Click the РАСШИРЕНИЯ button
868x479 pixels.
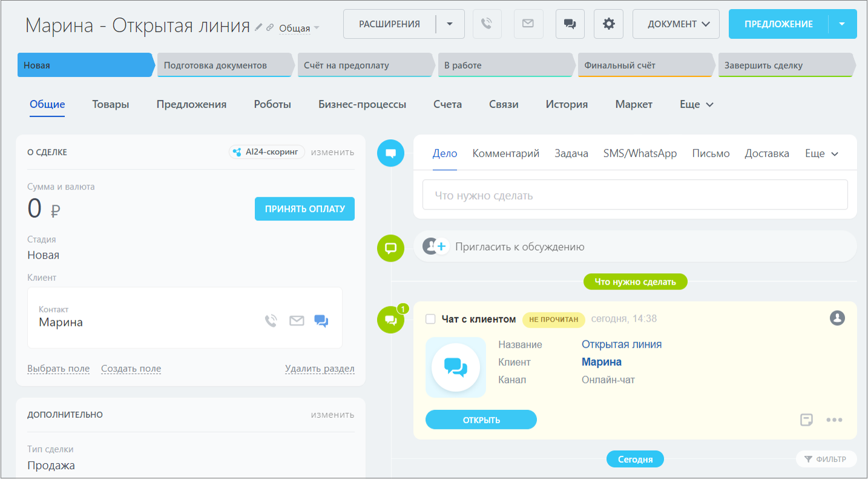(389, 24)
